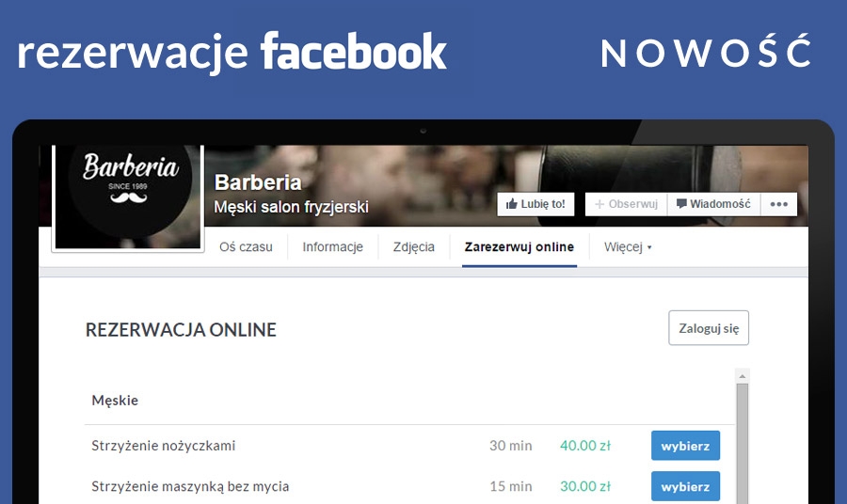Open Wiadomość message button
847x504 pixels.
point(714,204)
